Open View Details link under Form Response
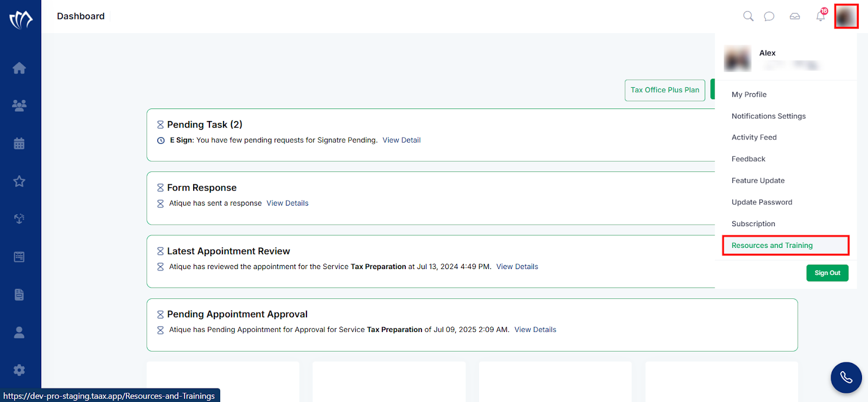The height and width of the screenshot is (402, 868). coord(288,203)
